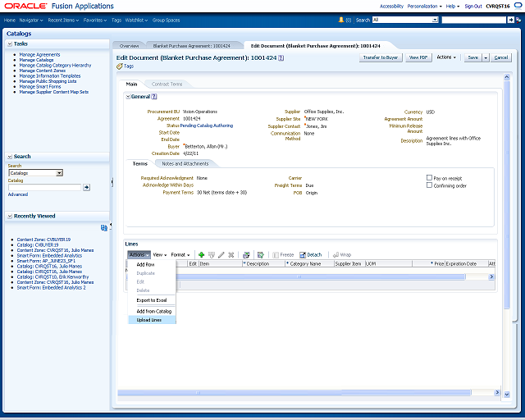This screenshot has height=420, width=525.
Task: Open the Lines View menu
Action: [x=160, y=255]
